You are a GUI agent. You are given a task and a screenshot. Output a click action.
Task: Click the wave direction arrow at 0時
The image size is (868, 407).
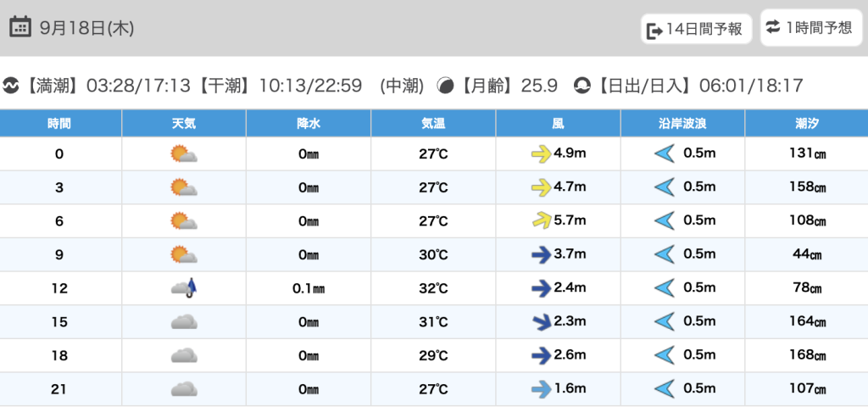click(664, 153)
